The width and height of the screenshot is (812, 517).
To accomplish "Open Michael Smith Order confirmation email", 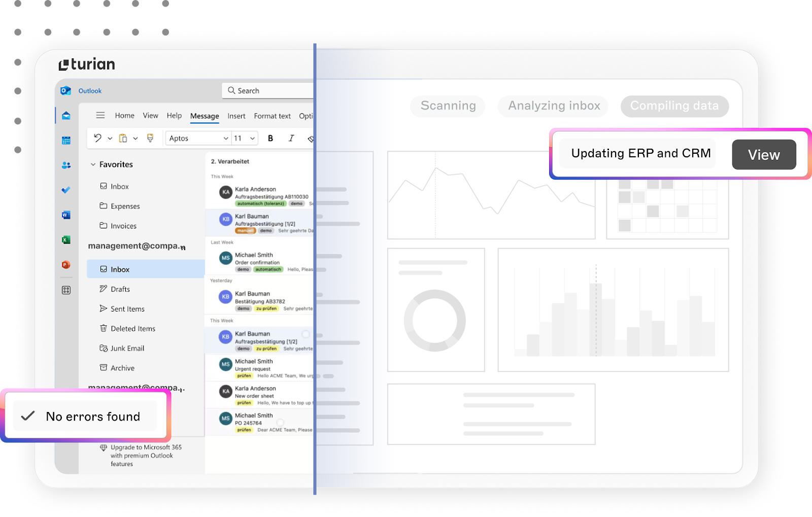I will pos(260,262).
